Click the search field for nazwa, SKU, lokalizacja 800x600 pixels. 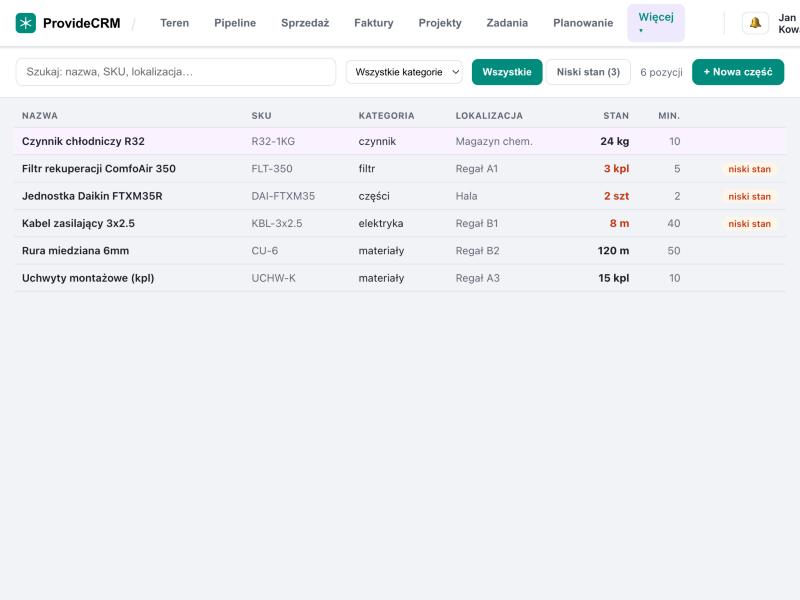coord(176,72)
